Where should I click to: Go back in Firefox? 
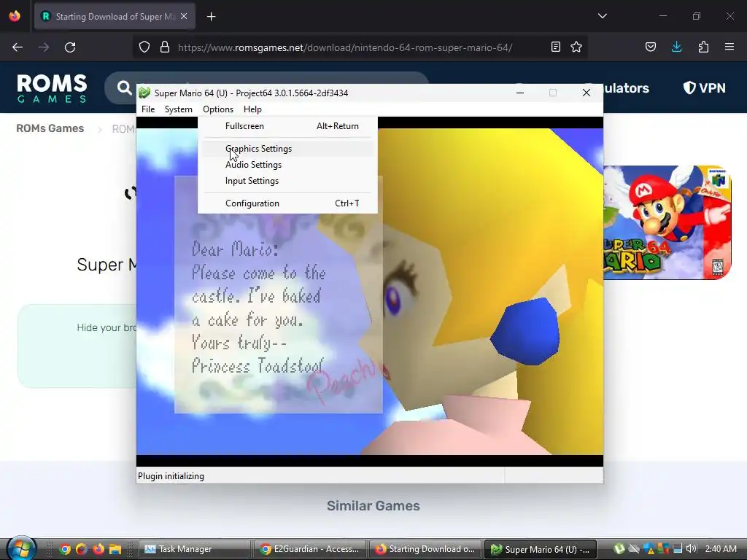click(x=18, y=47)
